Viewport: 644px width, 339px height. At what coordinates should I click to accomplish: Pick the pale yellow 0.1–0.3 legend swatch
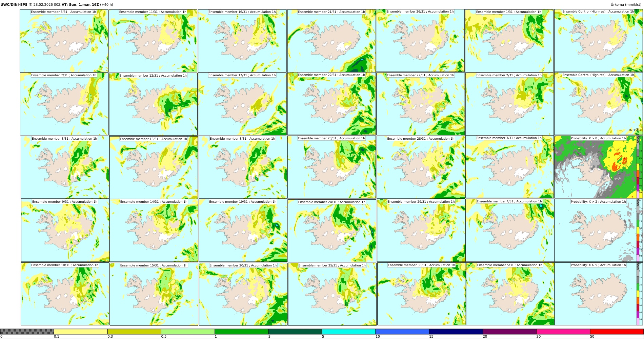pyautogui.click(x=81, y=332)
